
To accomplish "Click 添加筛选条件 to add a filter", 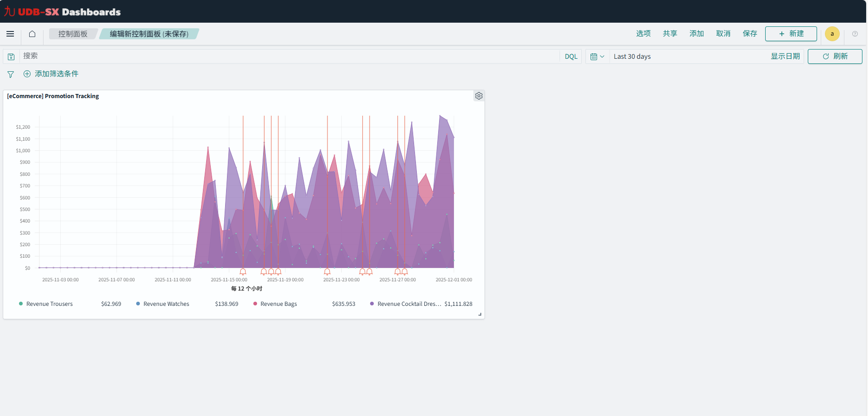I will point(51,74).
